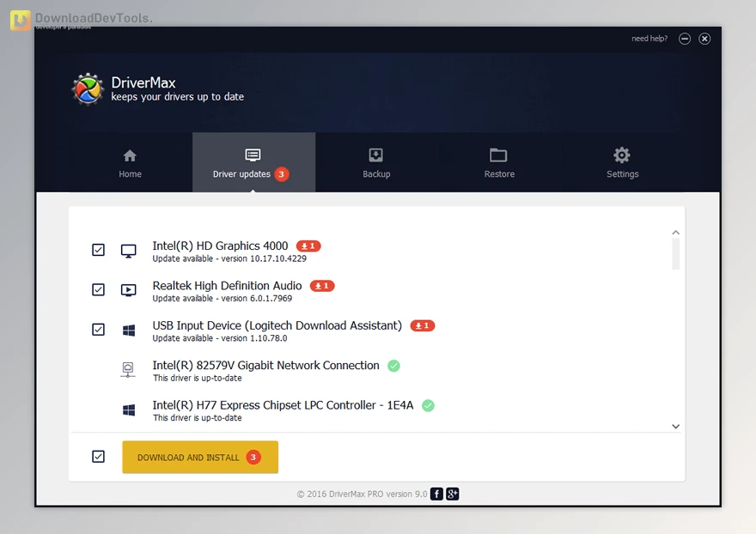Close the DriverMax window
The image size is (756, 534).
[704, 39]
